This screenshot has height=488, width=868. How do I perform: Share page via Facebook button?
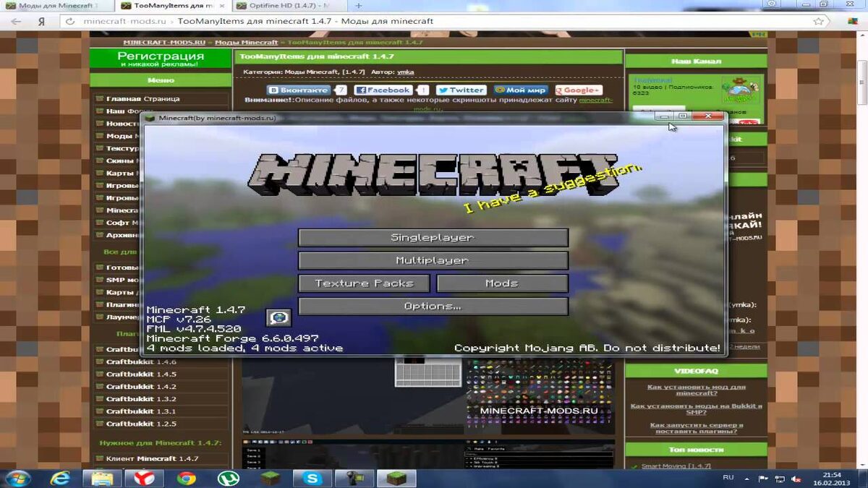383,90
